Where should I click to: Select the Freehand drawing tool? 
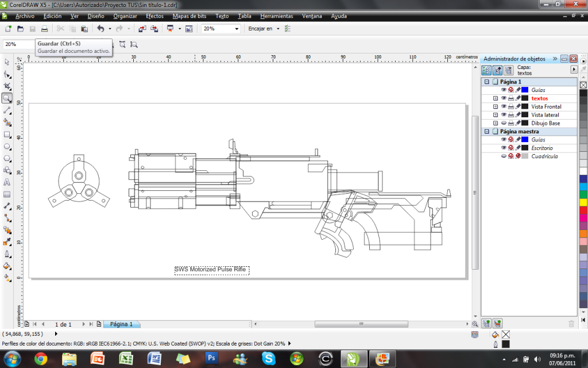tap(7, 110)
